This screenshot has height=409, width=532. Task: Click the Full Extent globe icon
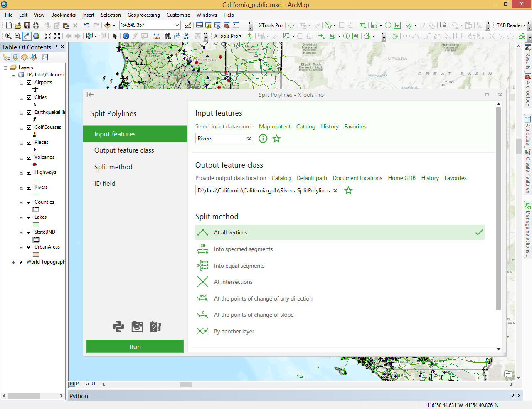point(36,36)
